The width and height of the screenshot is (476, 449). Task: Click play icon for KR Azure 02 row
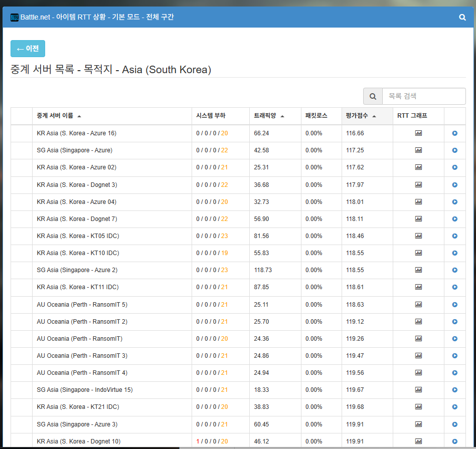(454, 167)
